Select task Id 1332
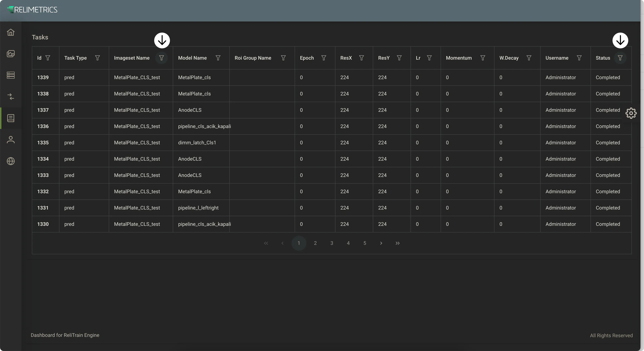The width and height of the screenshot is (644, 351). 43,191
